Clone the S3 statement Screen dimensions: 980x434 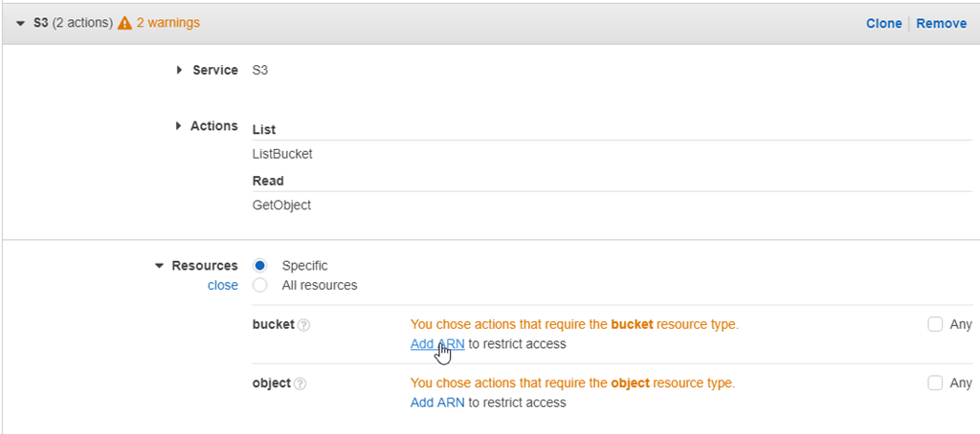tap(883, 23)
